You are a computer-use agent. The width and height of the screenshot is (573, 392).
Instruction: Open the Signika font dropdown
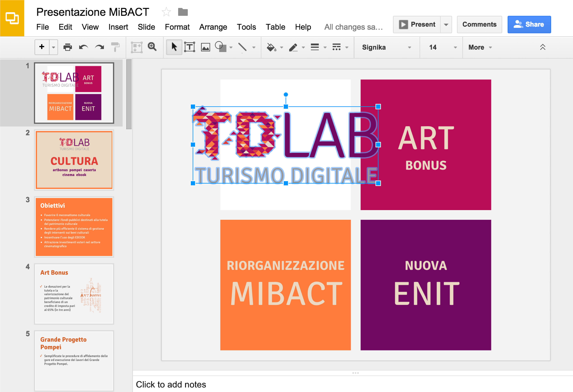pyautogui.click(x=387, y=47)
